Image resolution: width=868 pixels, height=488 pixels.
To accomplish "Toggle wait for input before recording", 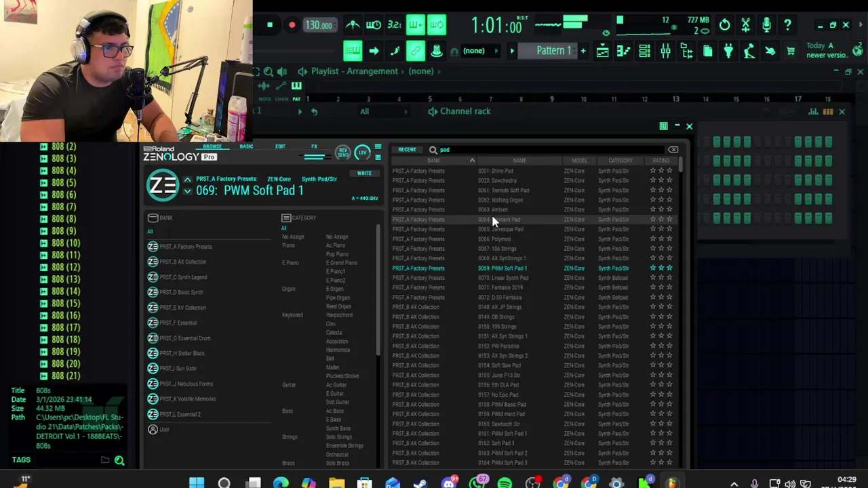I will click(374, 25).
